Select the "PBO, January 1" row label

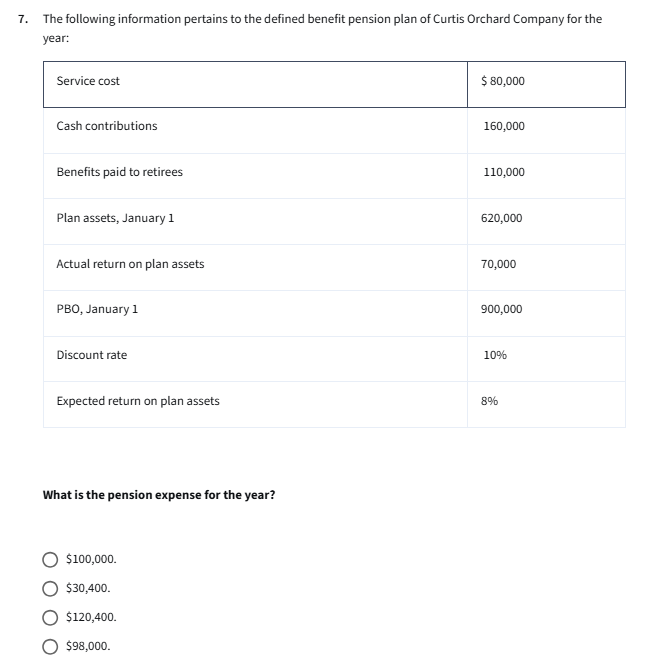(x=97, y=309)
